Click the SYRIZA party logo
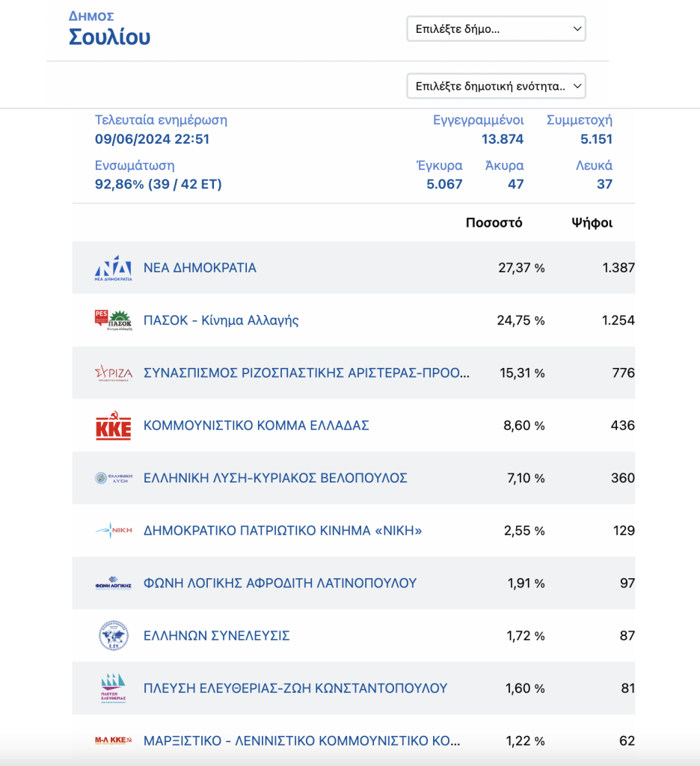This screenshot has height=766, width=700. [x=113, y=373]
